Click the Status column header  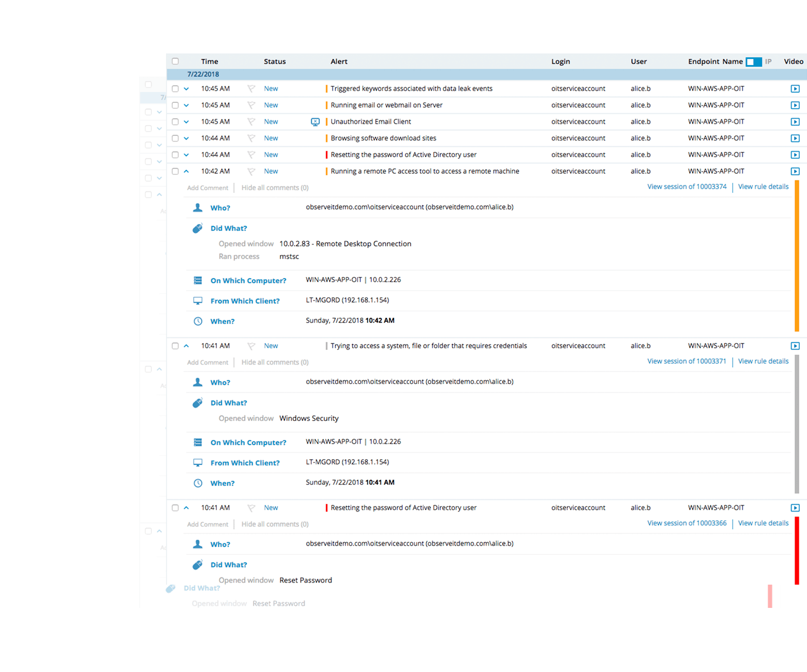[x=275, y=61]
